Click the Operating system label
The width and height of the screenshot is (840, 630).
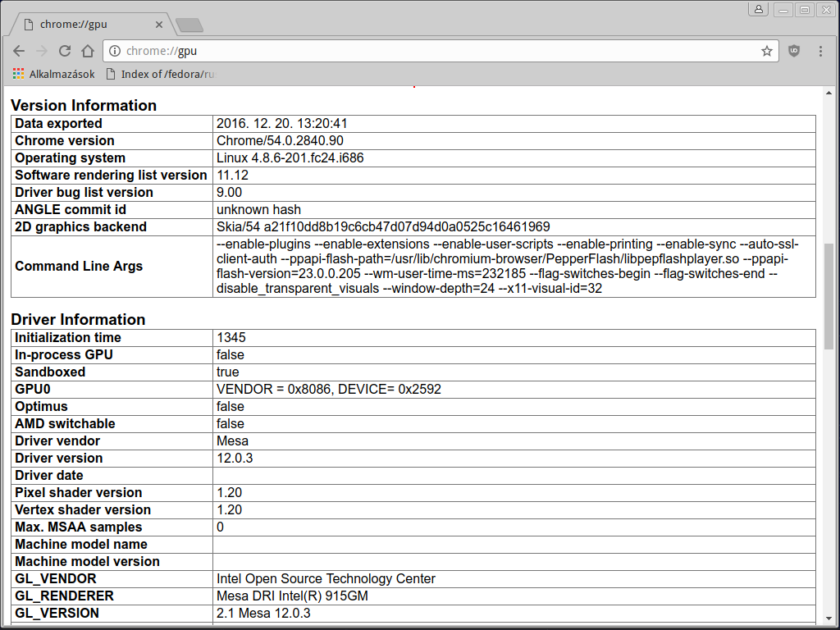click(x=70, y=157)
